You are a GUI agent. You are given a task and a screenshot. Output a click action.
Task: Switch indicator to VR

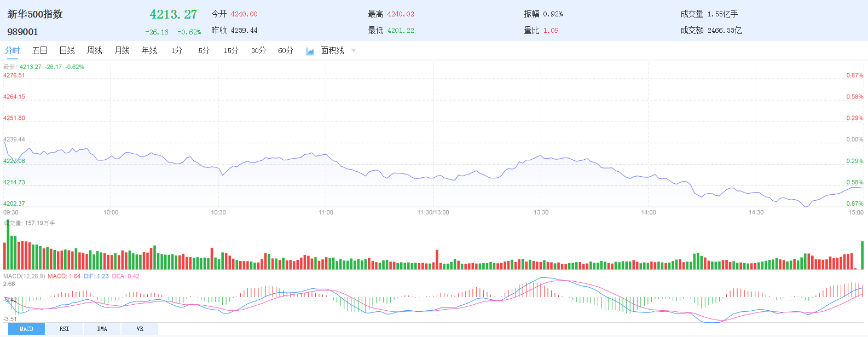click(x=140, y=329)
